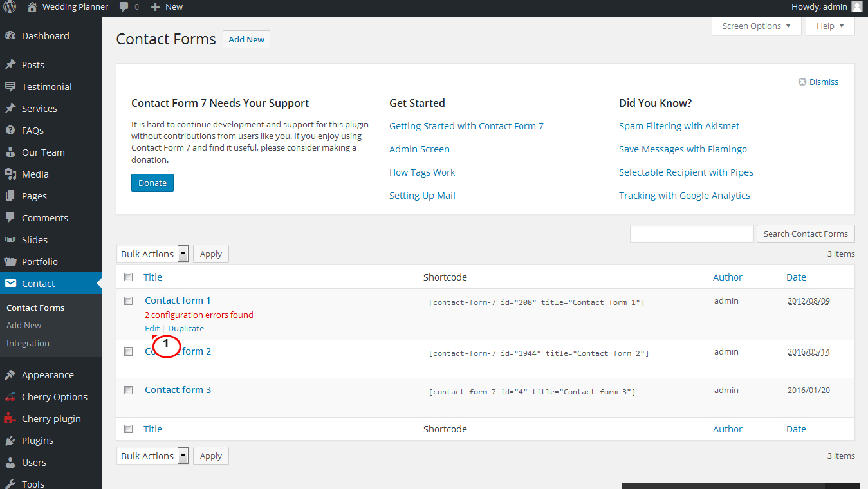The width and height of the screenshot is (868, 489).
Task: Sort by the Title column header
Action: [x=152, y=277]
